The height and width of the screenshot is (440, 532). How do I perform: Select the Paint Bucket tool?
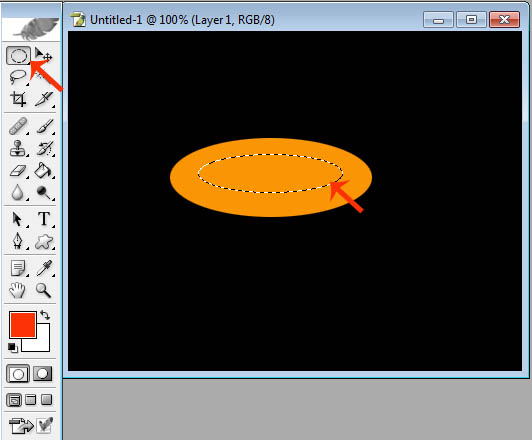44,171
